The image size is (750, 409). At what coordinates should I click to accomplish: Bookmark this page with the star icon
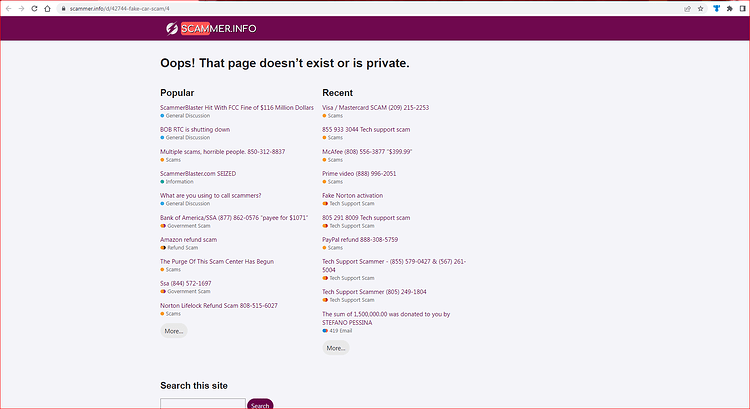(x=701, y=9)
